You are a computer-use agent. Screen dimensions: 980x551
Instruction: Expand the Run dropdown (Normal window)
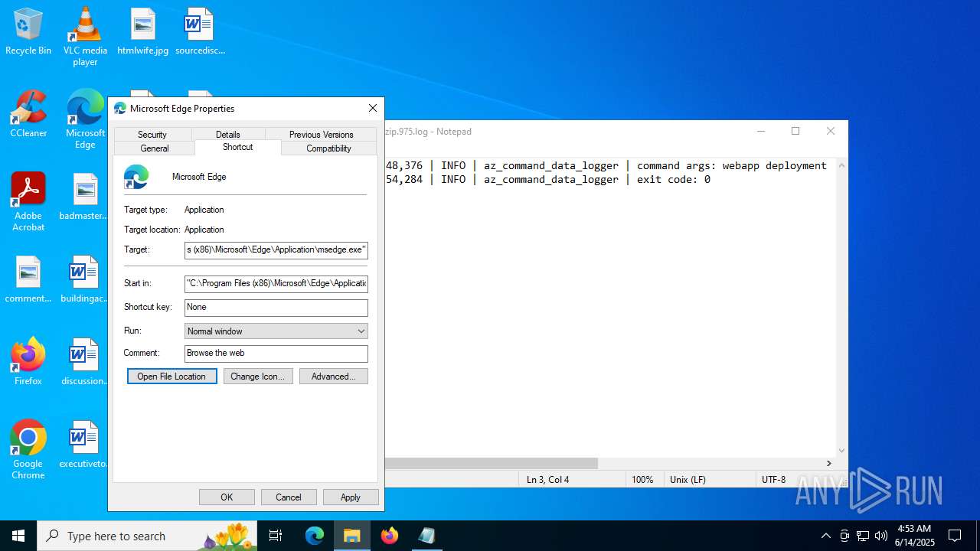tap(276, 331)
